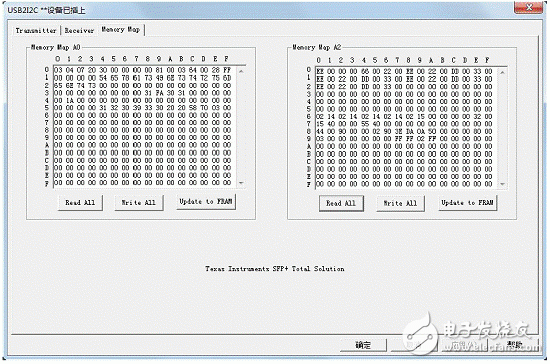Click row 5 data in Memory Map A0

143,108
